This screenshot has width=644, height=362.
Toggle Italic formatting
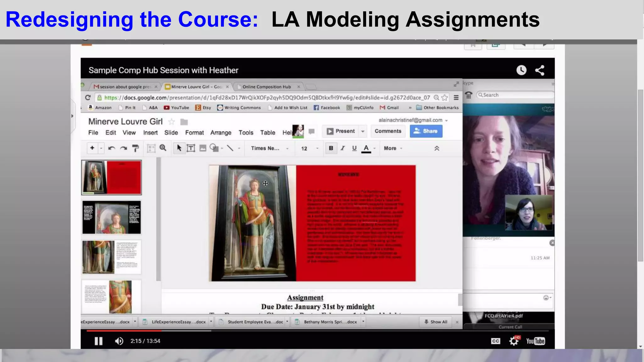tap(343, 148)
